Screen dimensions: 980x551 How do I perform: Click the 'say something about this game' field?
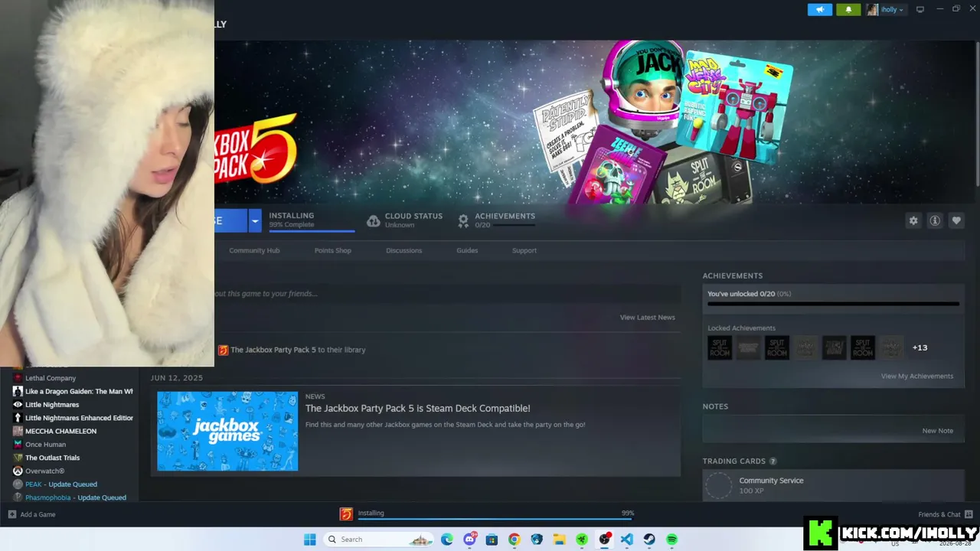point(447,294)
